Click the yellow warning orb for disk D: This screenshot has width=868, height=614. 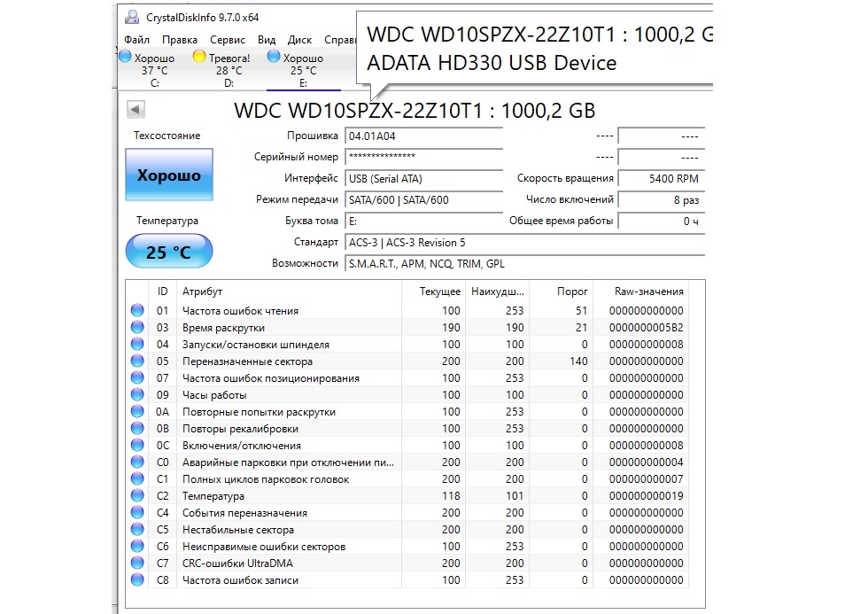(198, 56)
